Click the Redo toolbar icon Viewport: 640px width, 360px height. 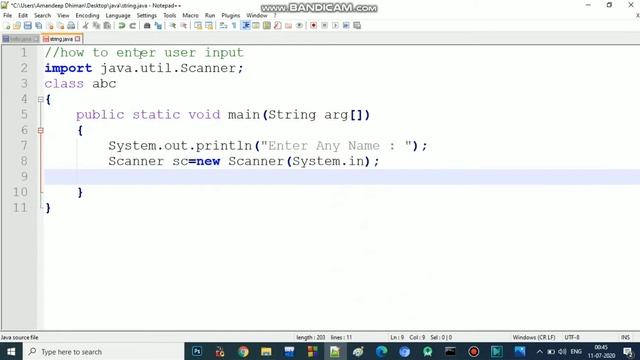132,26
